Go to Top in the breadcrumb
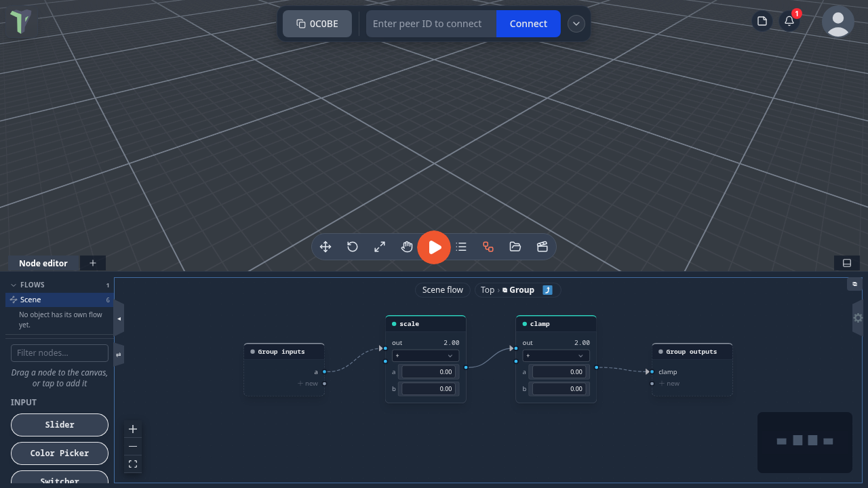Viewport: 868px width, 488px height. 488,290
